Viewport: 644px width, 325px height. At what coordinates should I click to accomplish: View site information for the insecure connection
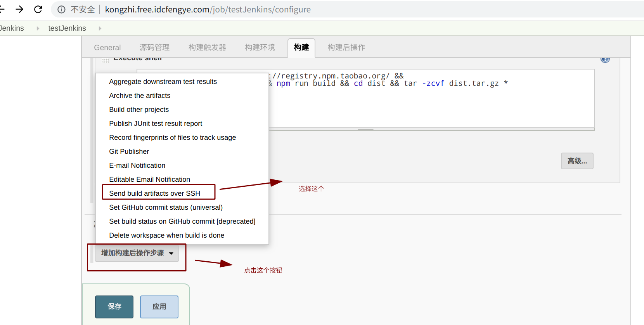pos(61,9)
